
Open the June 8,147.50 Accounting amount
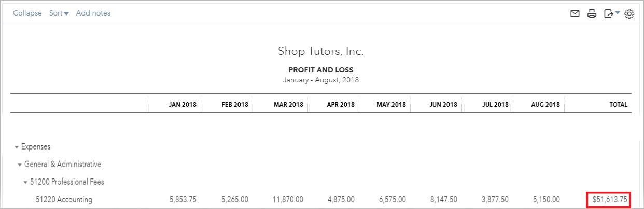tap(443, 199)
